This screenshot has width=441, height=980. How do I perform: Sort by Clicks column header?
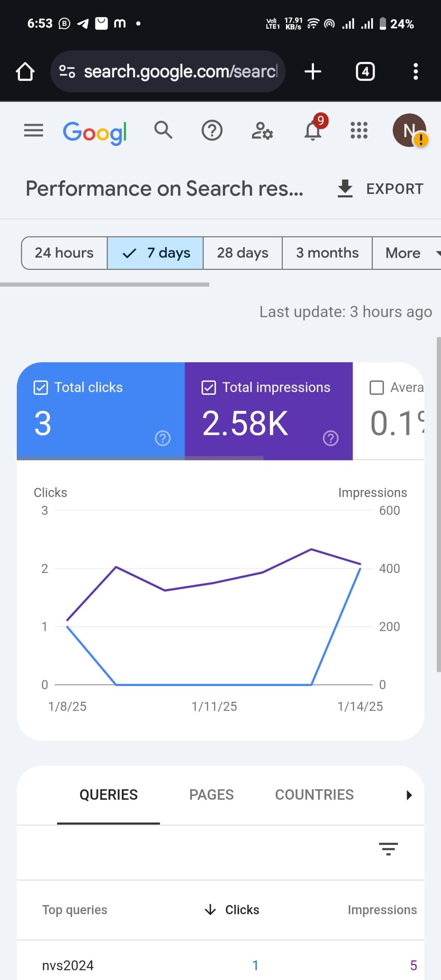click(x=232, y=910)
